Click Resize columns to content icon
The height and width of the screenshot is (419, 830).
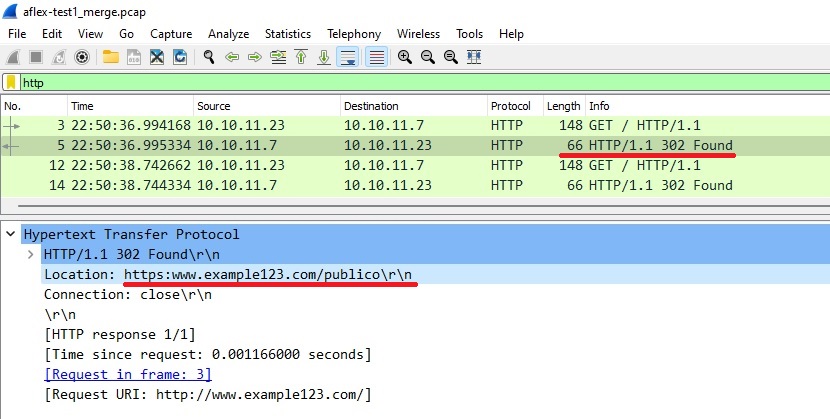pos(474,57)
